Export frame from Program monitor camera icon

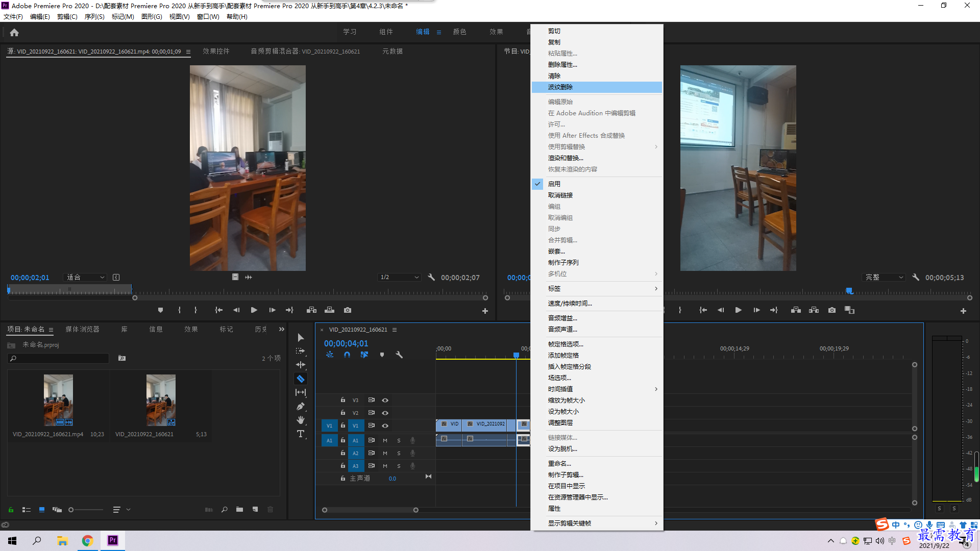click(832, 310)
